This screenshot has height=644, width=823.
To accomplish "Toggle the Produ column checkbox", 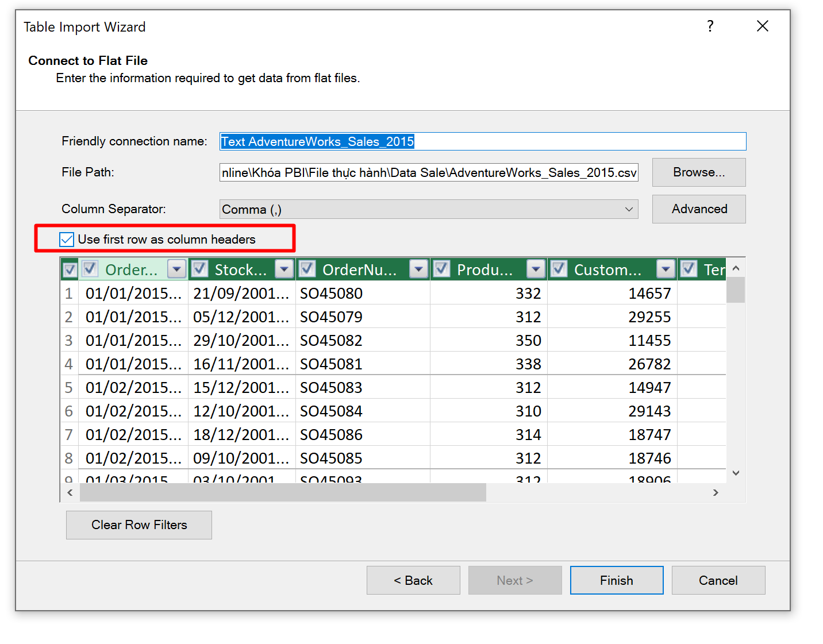I will (x=441, y=269).
